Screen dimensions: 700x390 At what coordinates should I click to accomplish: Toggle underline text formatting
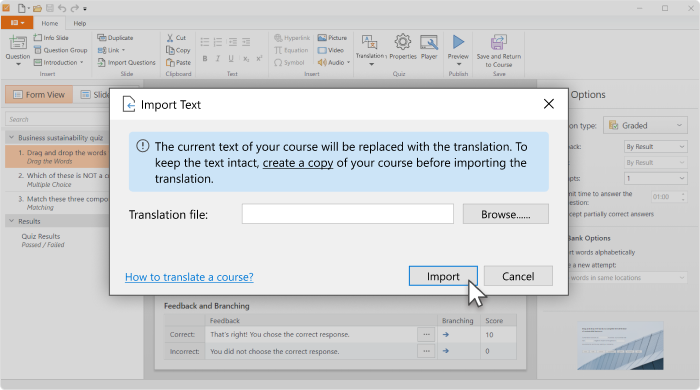click(231, 58)
